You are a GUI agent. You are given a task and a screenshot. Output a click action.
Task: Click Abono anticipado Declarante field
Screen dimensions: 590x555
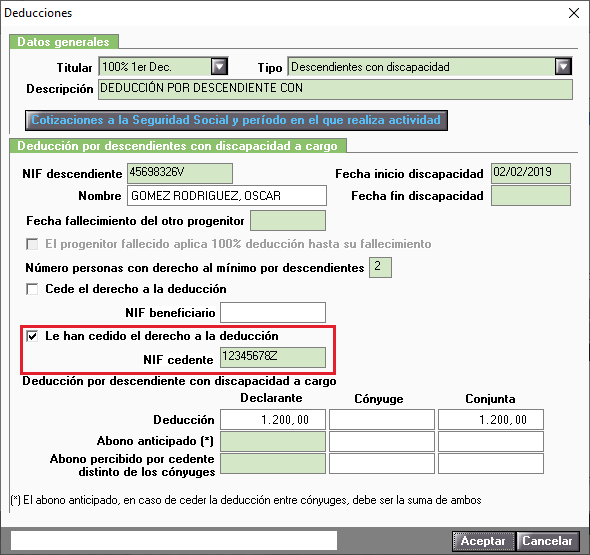point(273,441)
